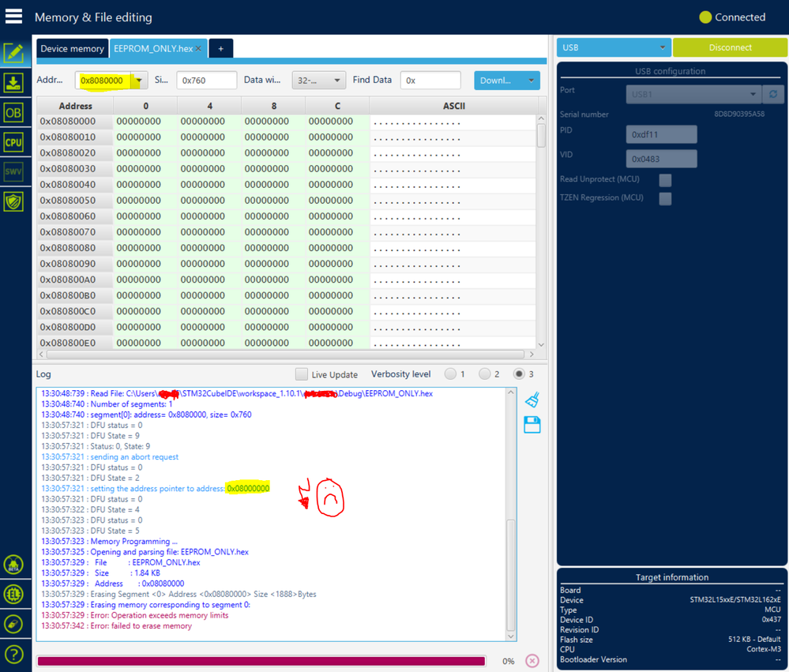Click the VID field 0x0483
The height and width of the screenshot is (672, 789).
pos(661,159)
